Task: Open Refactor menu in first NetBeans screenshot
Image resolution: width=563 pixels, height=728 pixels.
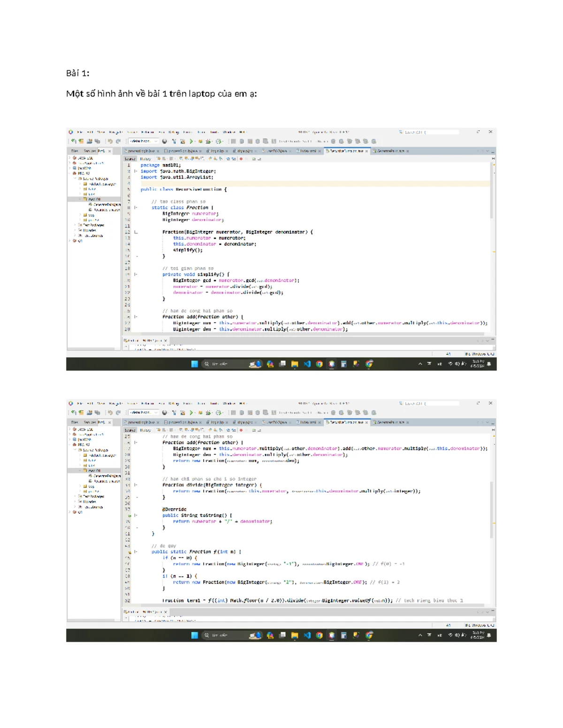Action: [x=147, y=132]
